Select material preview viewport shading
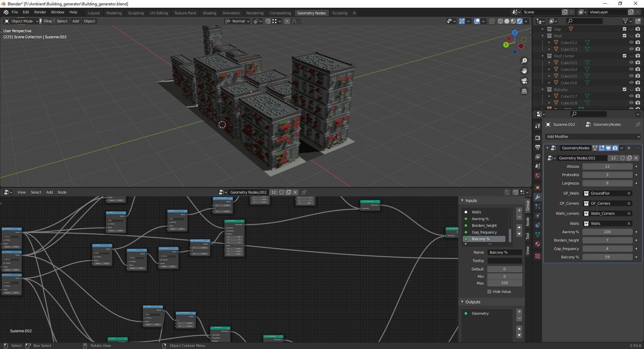Viewport: 644px width, 349px height. coord(513,21)
